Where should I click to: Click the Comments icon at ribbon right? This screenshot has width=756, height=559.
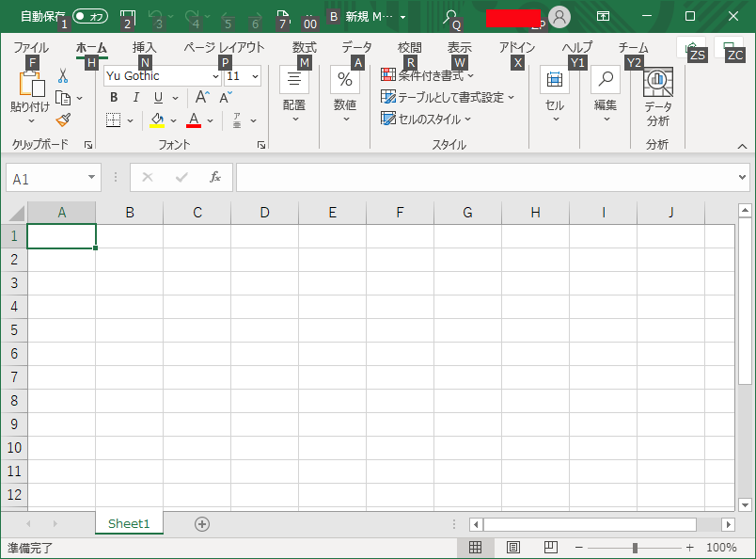728,48
